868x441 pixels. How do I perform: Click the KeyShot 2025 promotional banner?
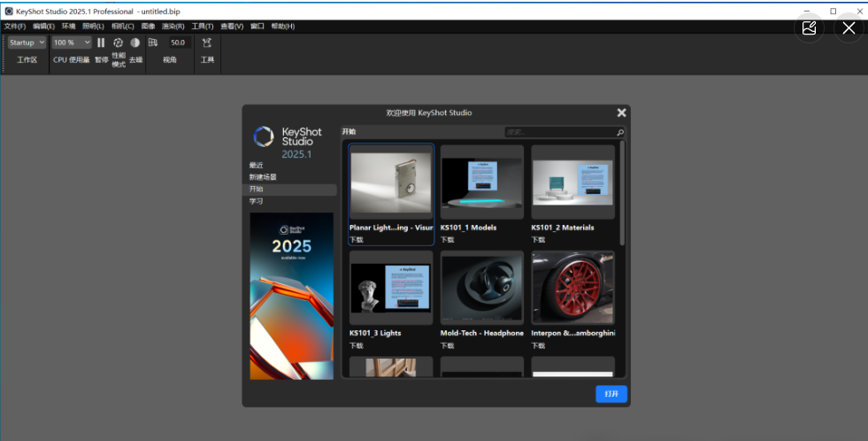click(x=292, y=296)
